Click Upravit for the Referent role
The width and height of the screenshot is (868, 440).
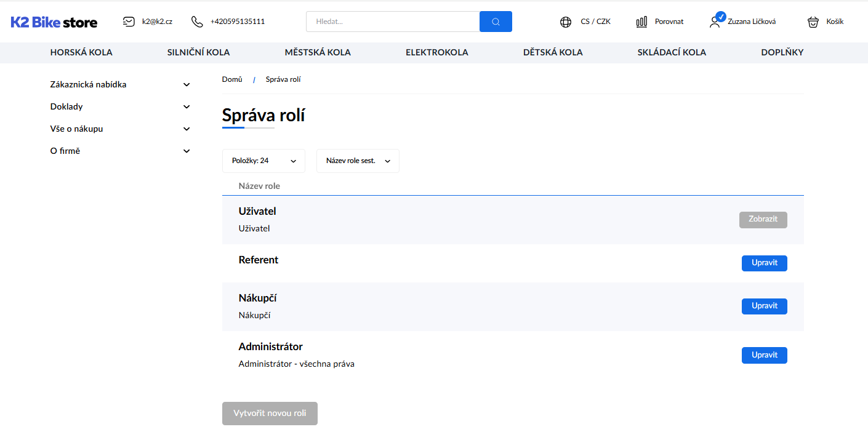tap(764, 263)
